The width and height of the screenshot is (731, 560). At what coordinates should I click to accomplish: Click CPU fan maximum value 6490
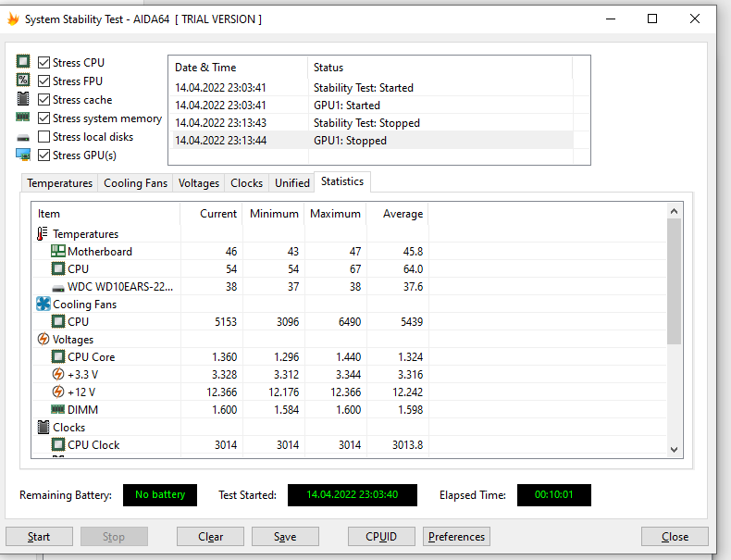(350, 322)
